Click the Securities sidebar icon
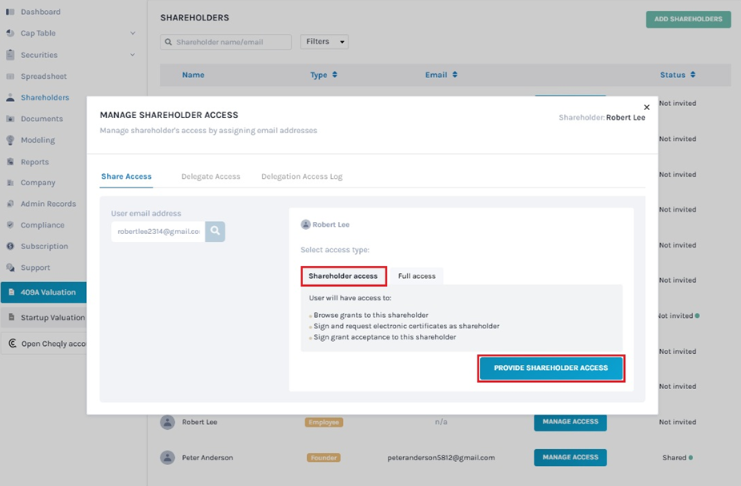This screenshot has width=741, height=486. click(x=11, y=55)
